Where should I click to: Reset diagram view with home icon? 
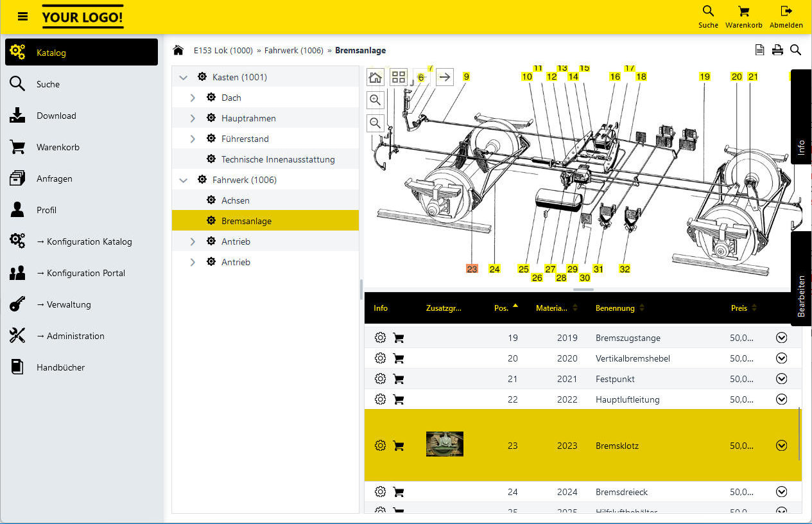pos(376,77)
